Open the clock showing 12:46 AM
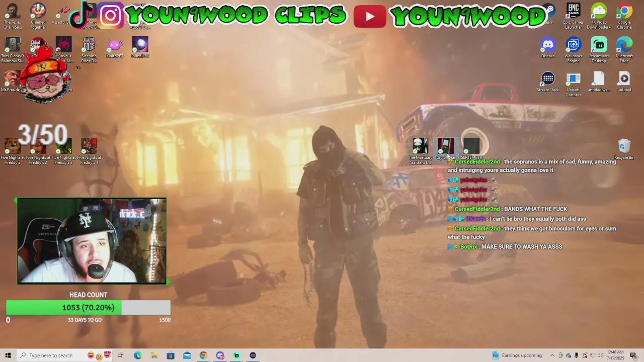The image size is (644, 362). (615, 355)
